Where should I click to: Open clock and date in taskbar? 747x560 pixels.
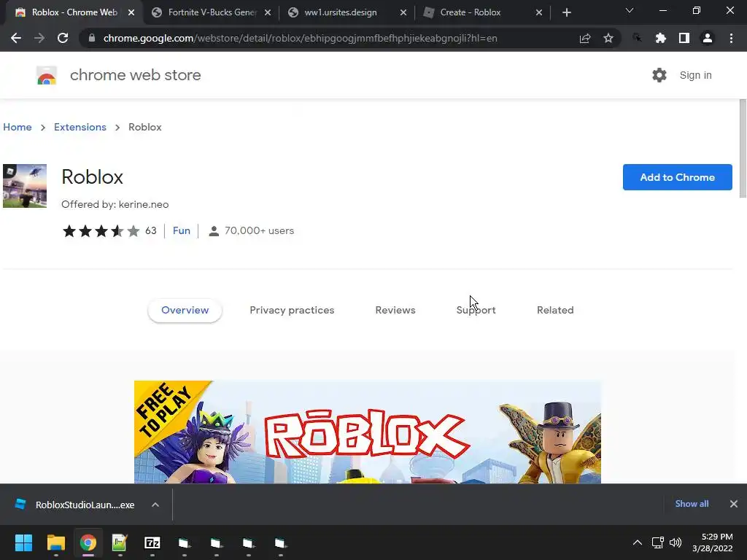tap(713, 542)
